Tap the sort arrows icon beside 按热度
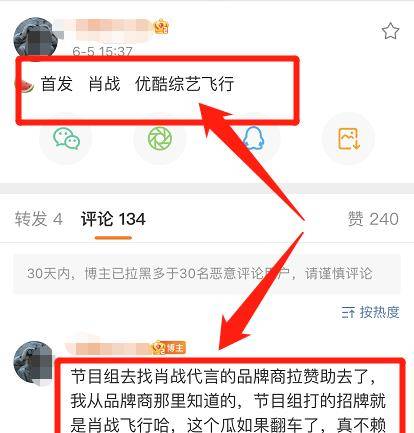Screen dimensions: 414x433 pos(348,313)
